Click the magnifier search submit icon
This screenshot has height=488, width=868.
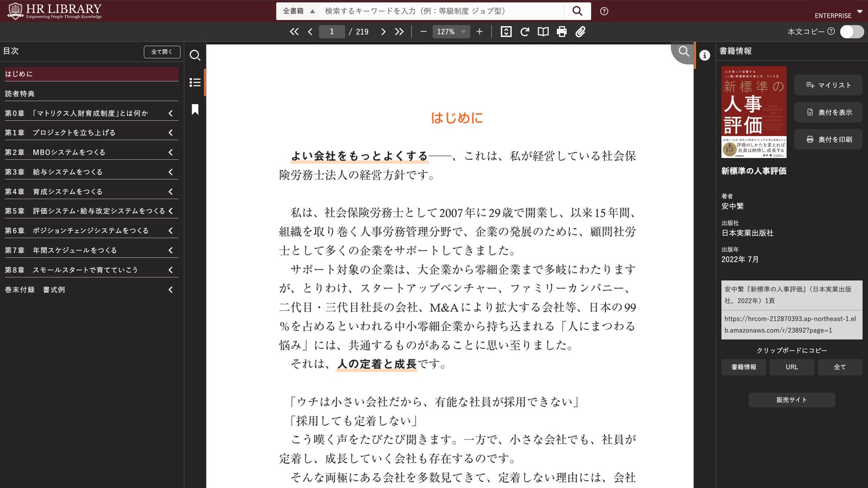tap(577, 11)
